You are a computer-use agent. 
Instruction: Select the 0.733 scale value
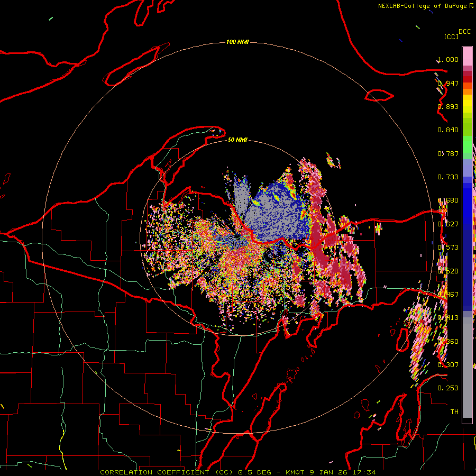point(448,177)
